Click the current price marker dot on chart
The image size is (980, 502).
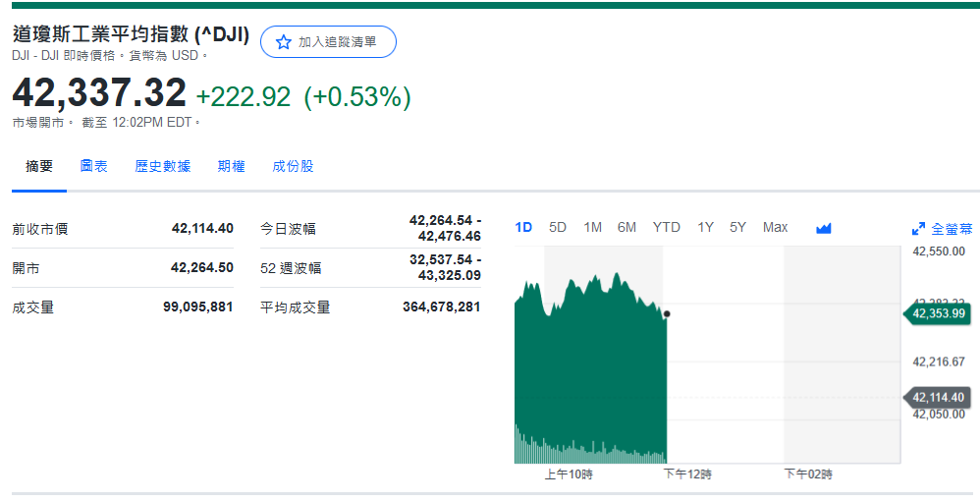coord(667,314)
